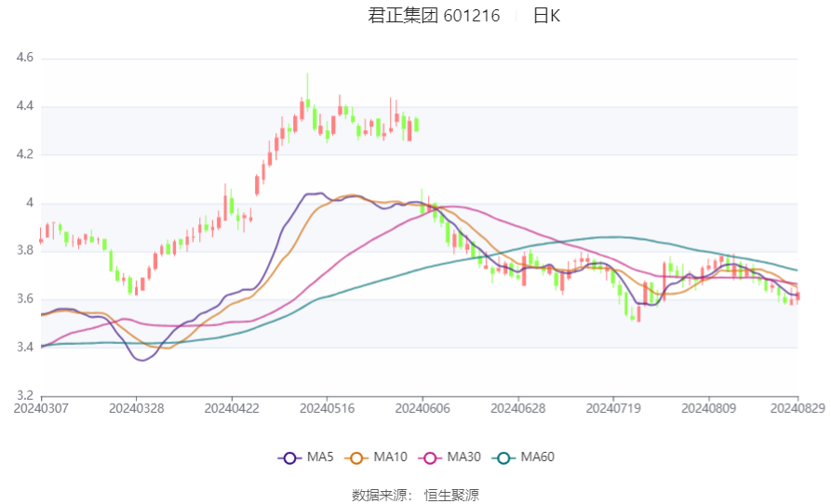Toggle the MA5 legend marker
Image resolution: width=831 pixels, height=504 pixels.
click(290, 458)
